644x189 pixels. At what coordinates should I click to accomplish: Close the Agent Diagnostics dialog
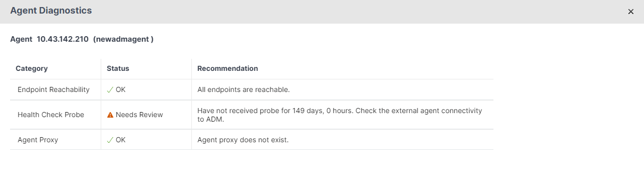pos(630,12)
